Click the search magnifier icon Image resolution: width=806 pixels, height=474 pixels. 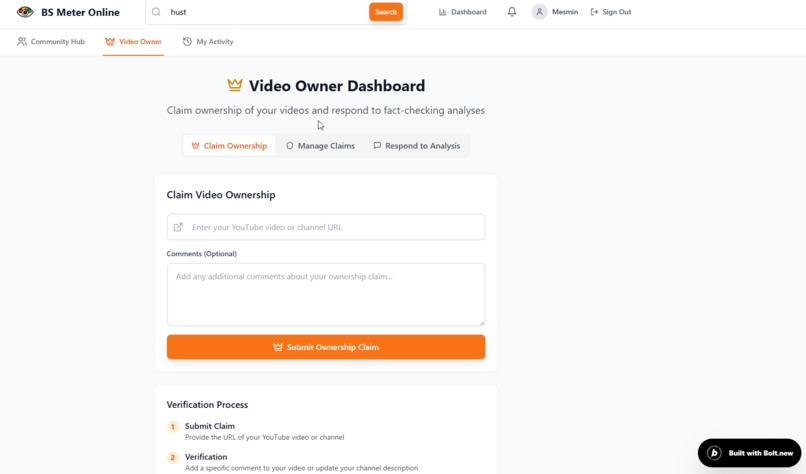pyautogui.click(x=156, y=12)
